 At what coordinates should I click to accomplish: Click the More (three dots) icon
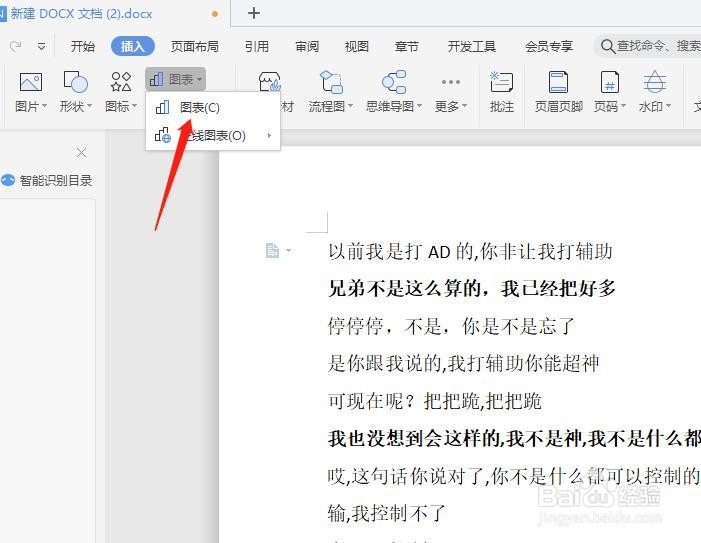(x=451, y=82)
